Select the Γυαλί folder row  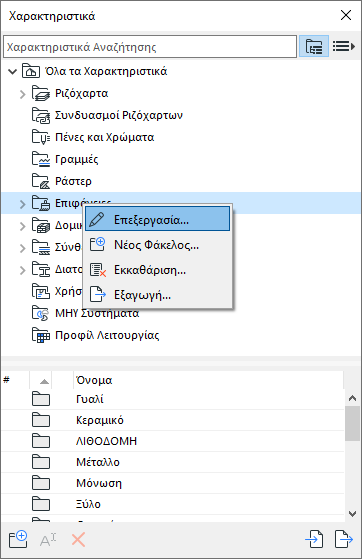click(173, 399)
